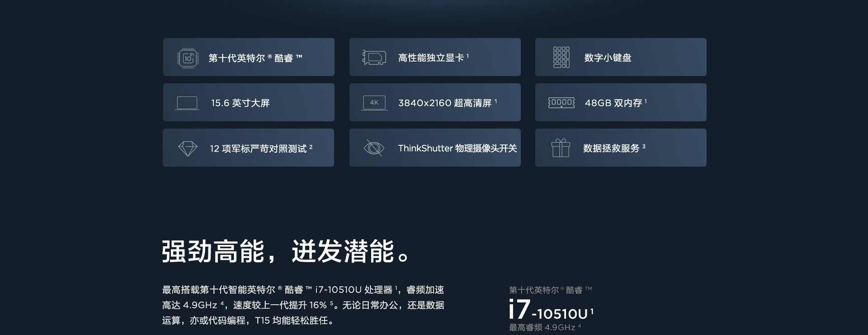Select the 数字小键盘 feature tile
Screen dimensions: 868x335
(621, 57)
